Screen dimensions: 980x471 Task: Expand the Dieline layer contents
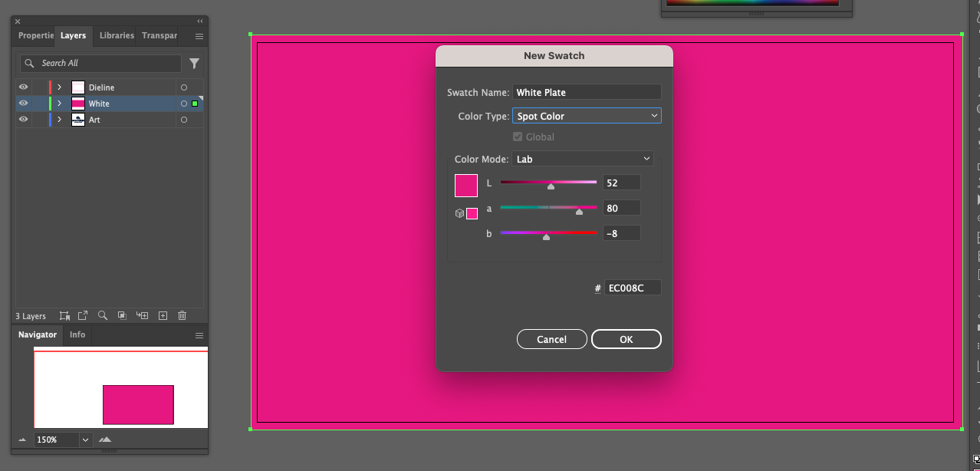tap(59, 87)
